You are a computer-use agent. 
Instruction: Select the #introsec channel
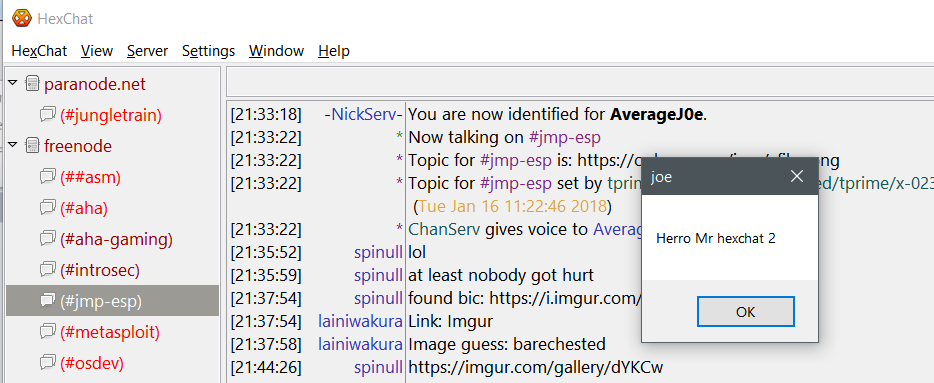pyautogui.click(x=99, y=270)
